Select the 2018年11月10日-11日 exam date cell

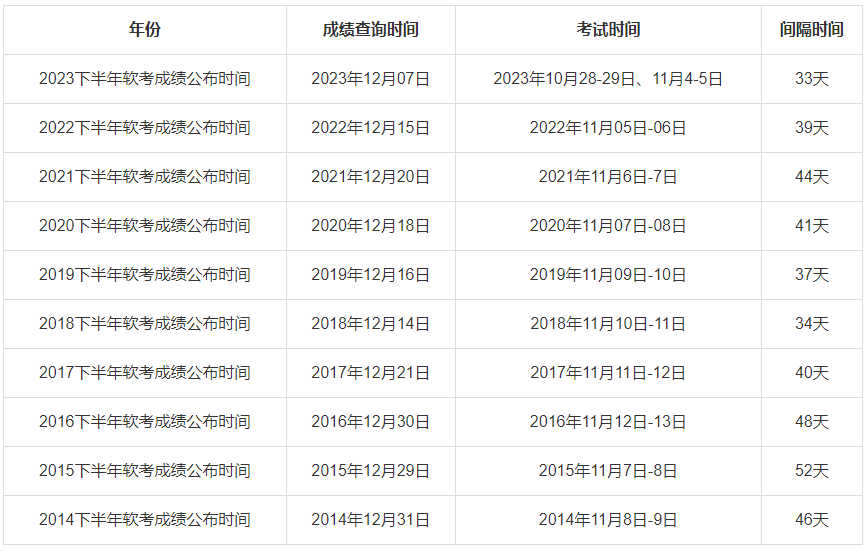click(x=608, y=324)
